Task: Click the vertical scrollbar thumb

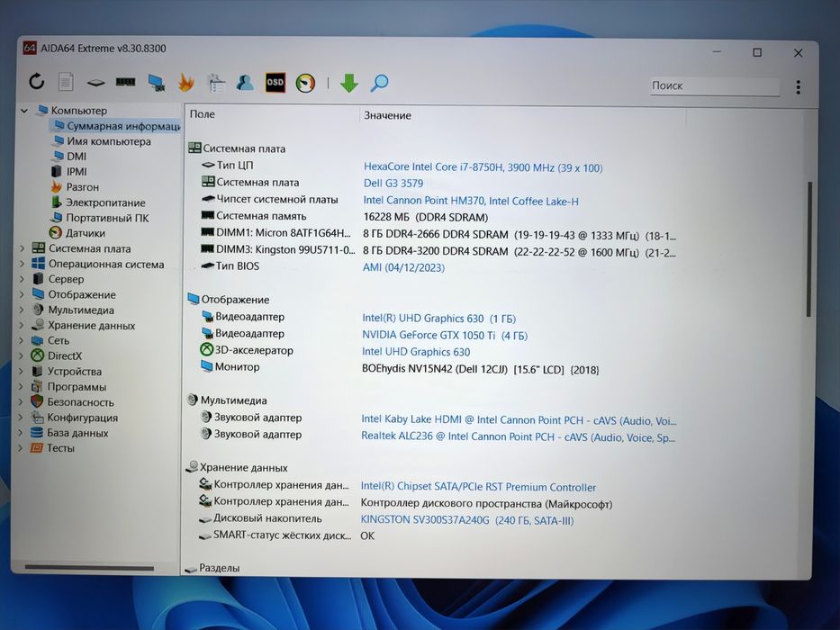Action: (809, 249)
